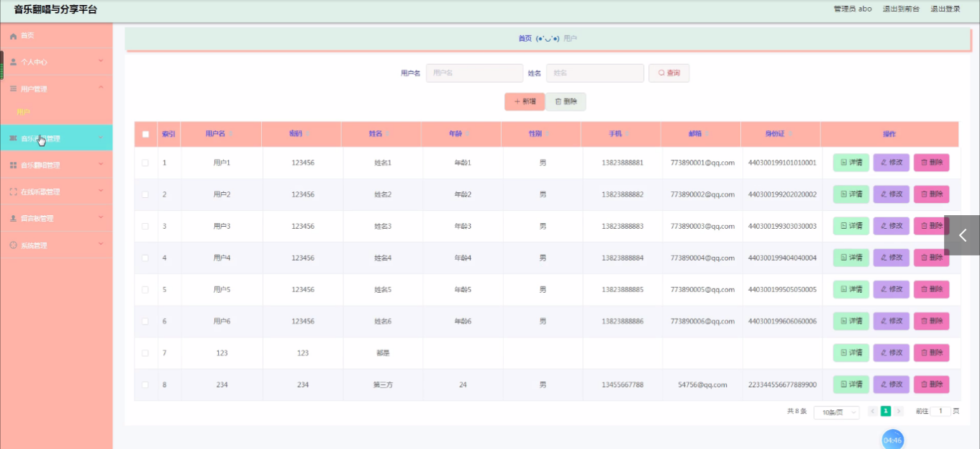Click the home icon in the sidebar
The height and width of the screenshot is (449, 980).
click(x=13, y=36)
